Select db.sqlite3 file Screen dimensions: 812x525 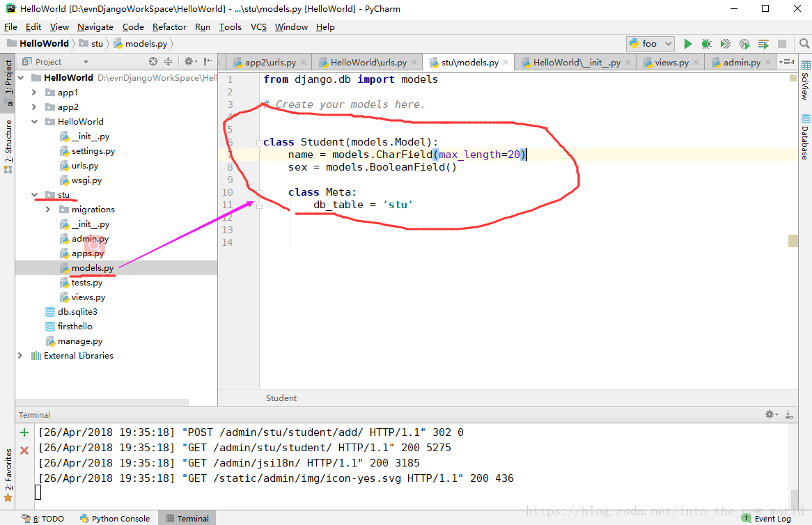(77, 312)
